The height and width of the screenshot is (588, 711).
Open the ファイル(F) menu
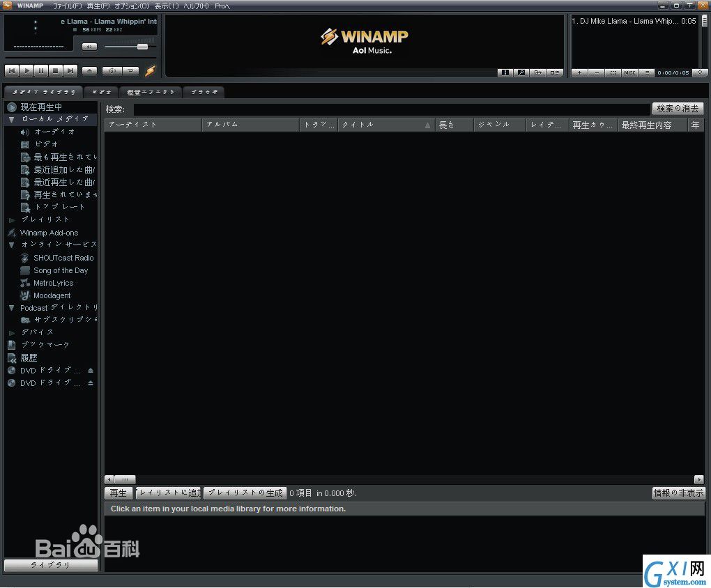[68, 6]
